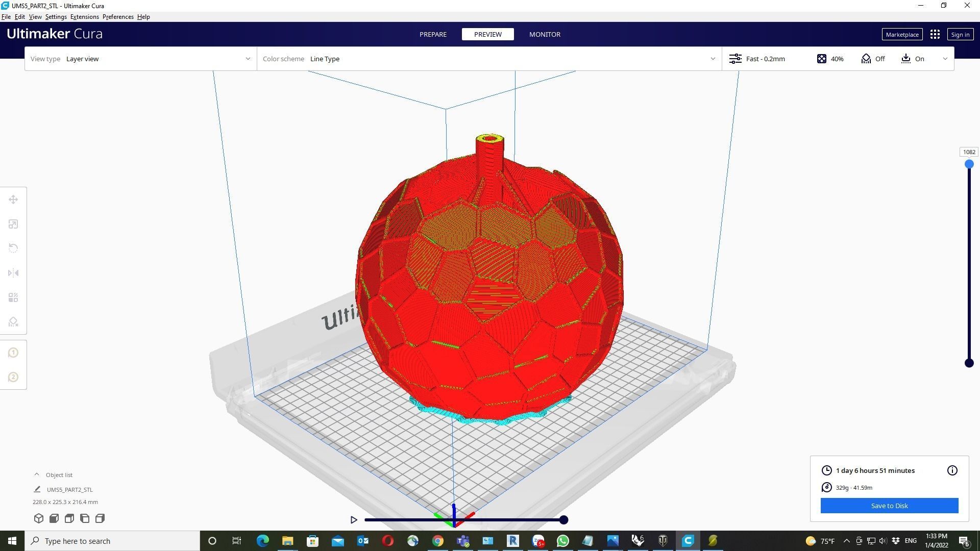The image size is (980, 551).
Task: Open the View type dropdown
Action: 141,59
